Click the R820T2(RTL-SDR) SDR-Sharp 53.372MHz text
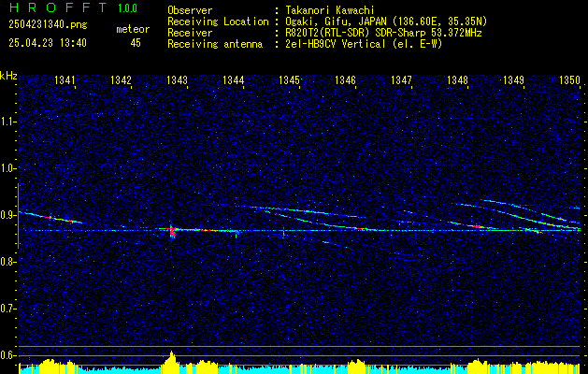Image resolution: width=588 pixels, height=374 pixels. click(382, 33)
